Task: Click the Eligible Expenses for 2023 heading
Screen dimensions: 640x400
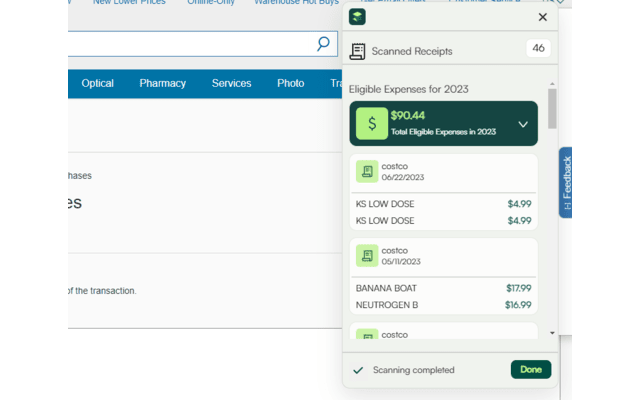Action: coord(409,89)
